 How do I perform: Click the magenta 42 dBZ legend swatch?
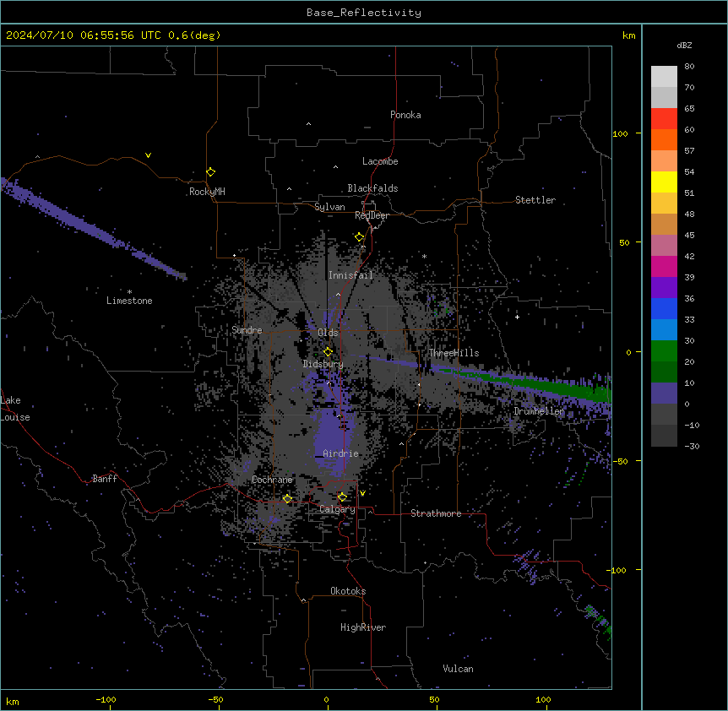[x=664, y=266]
